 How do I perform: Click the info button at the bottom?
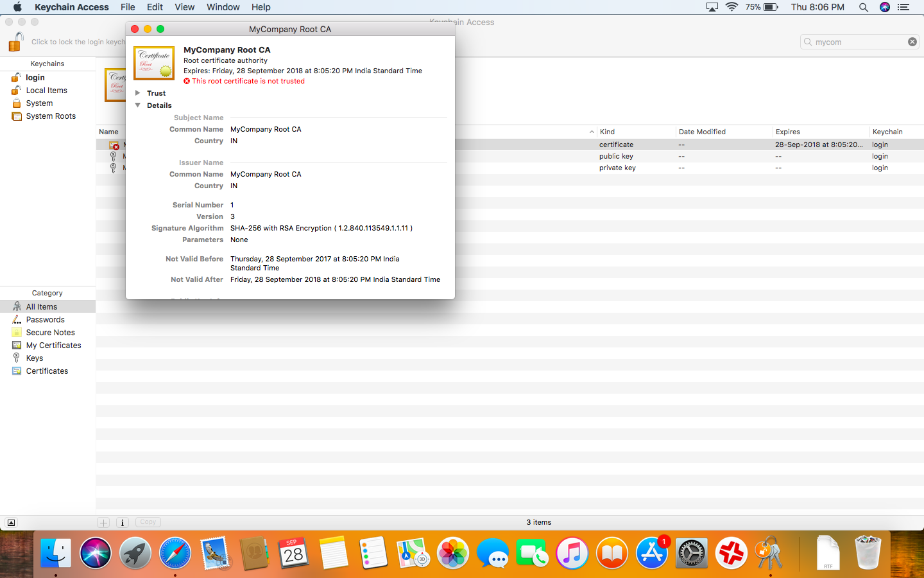coord(122,523)
